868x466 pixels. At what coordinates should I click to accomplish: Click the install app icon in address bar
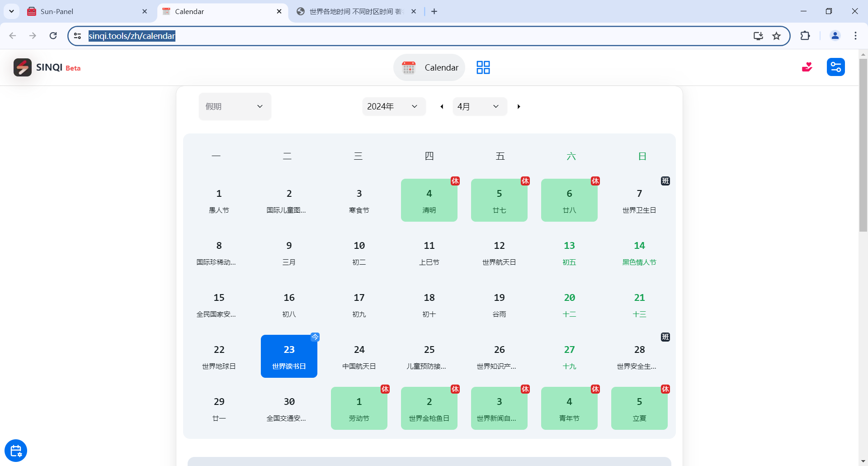(x=758, y=36)
